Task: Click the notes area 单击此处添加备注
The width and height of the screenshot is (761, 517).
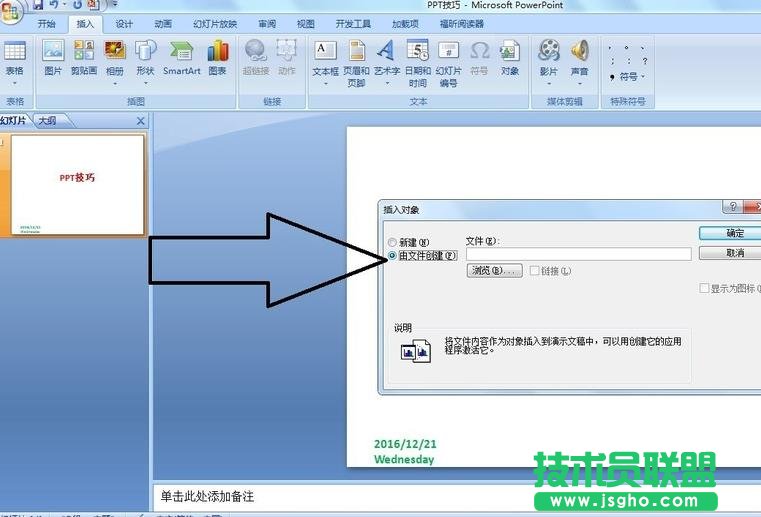Action: pos(207,496)
